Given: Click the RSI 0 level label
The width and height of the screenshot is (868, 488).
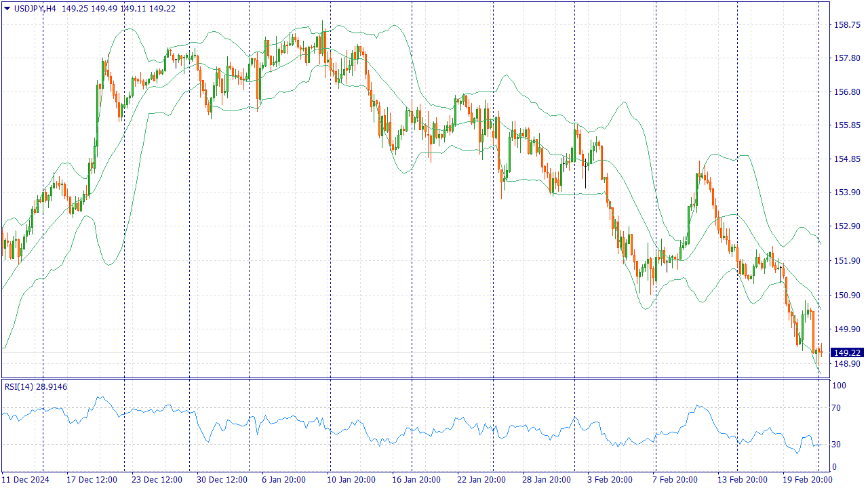Looking at the screenshot, I should click(x=835, y=467).
